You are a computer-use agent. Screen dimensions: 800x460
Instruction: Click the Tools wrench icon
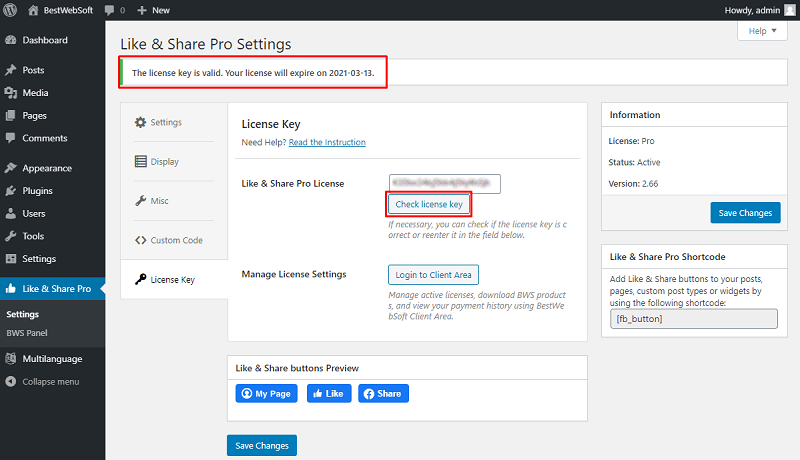point(11,236)
